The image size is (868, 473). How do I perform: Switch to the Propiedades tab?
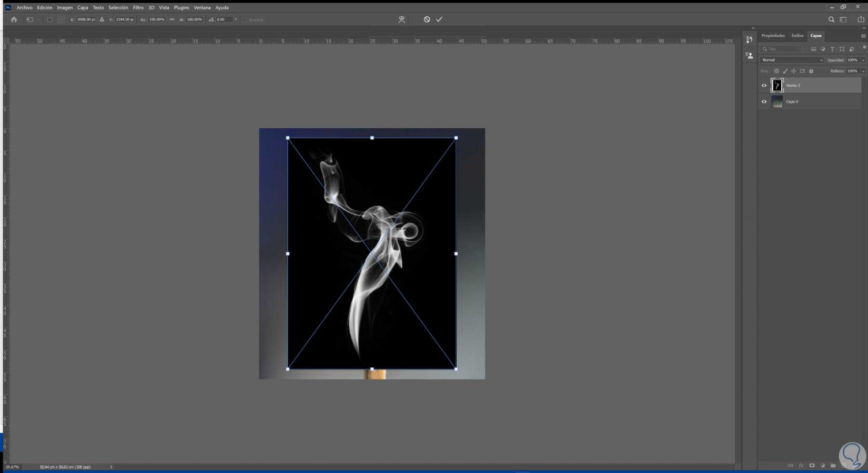click(x=773, y=36)
